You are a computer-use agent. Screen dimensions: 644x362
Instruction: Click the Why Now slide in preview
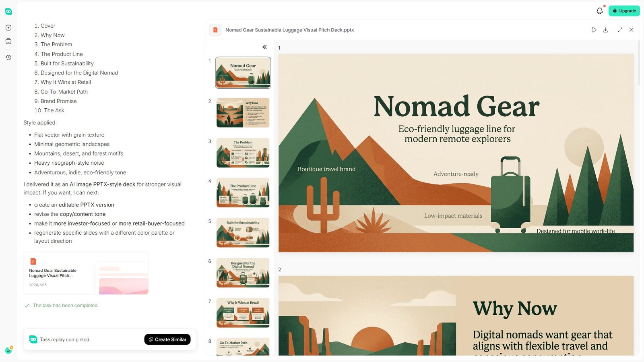pyautogui.click(x=456, y=316)
